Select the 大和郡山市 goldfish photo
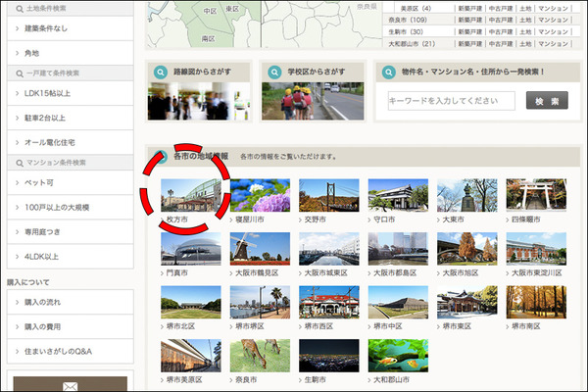Viewport: 588px width, 392px height. click(x=398, y=356)
